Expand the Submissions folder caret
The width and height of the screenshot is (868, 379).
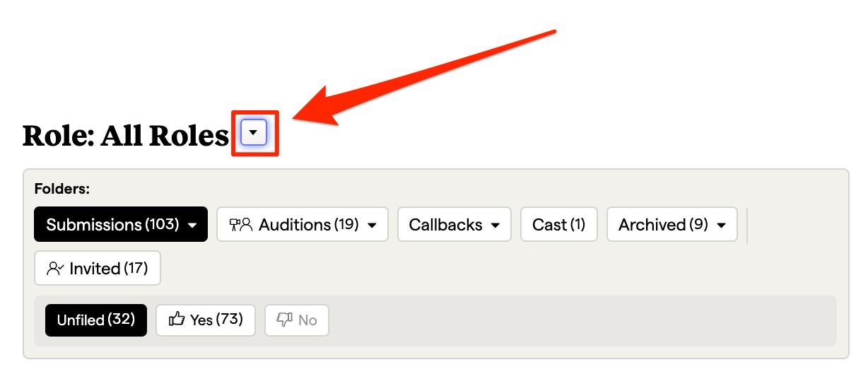[192, 226]
